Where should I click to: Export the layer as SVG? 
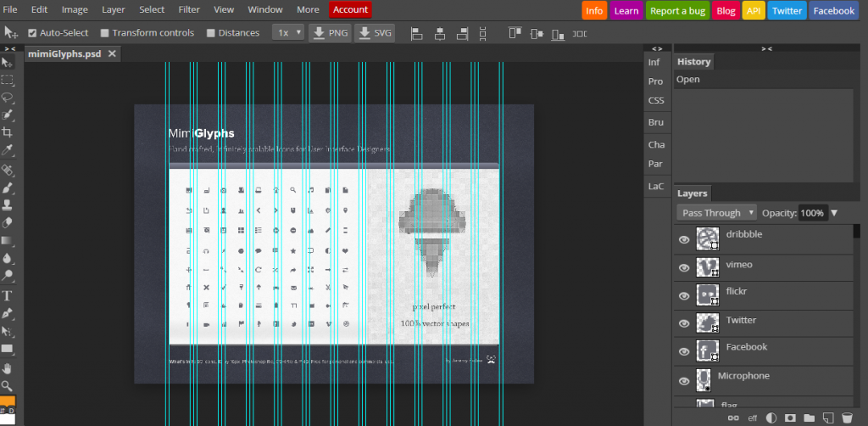point(374,33)
